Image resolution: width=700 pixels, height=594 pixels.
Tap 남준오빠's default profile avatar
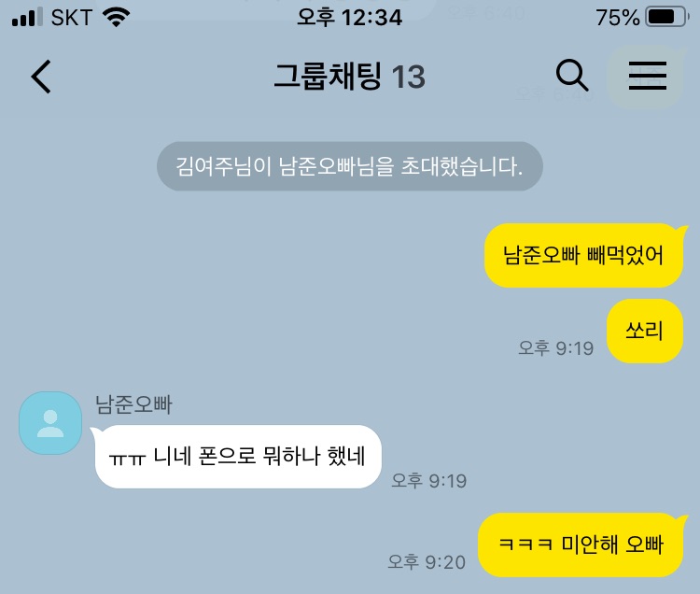tap(50, 423)
